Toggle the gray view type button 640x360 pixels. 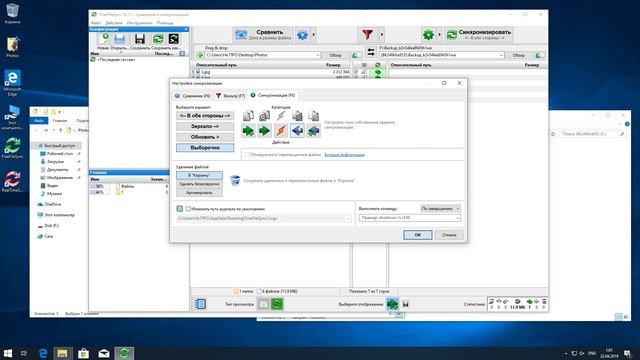(263, 304)
